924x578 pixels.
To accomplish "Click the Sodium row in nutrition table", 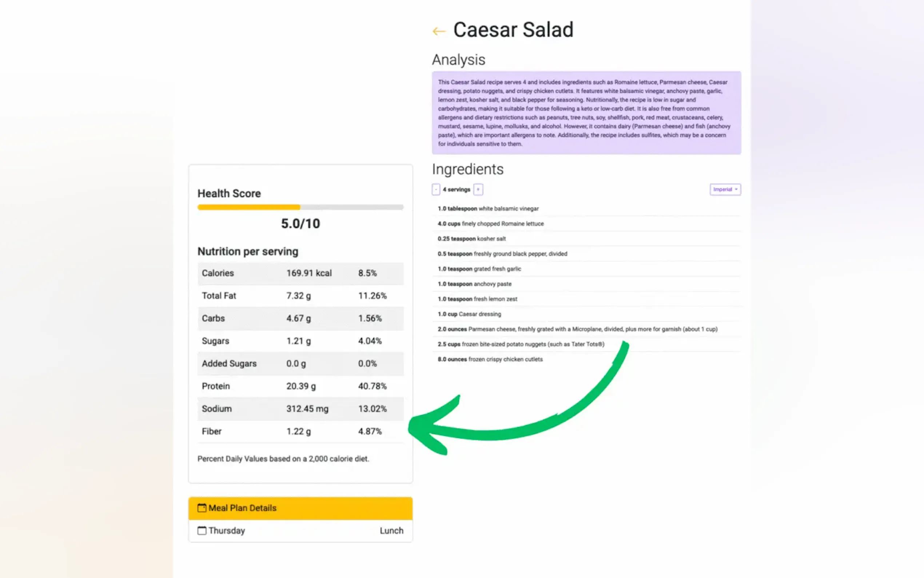I will click(x=300, y=409).
